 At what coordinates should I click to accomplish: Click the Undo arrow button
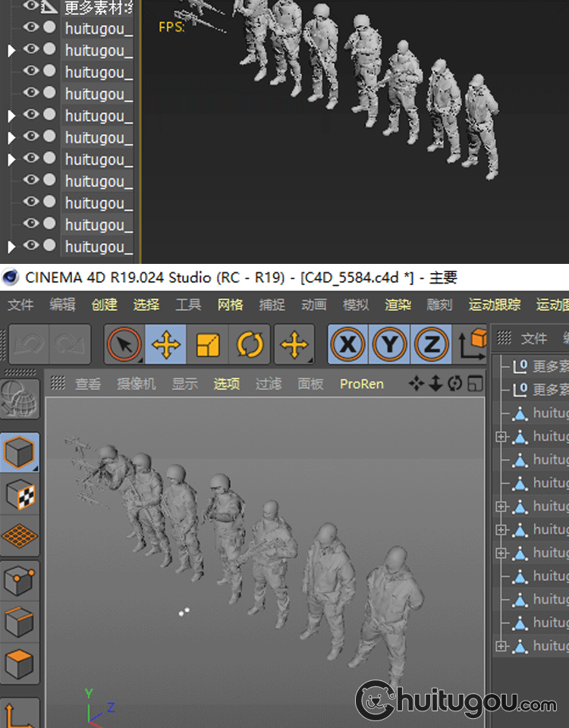29,345
